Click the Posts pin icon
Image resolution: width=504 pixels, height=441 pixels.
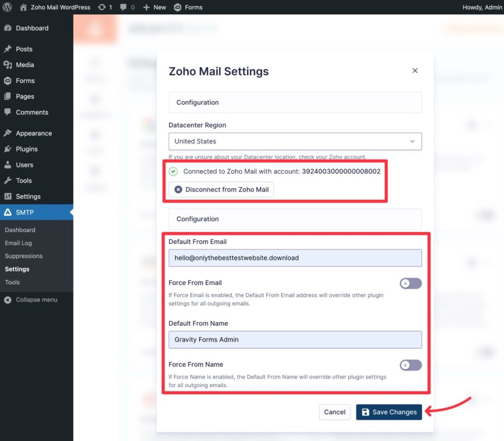[x=8, y=49]
